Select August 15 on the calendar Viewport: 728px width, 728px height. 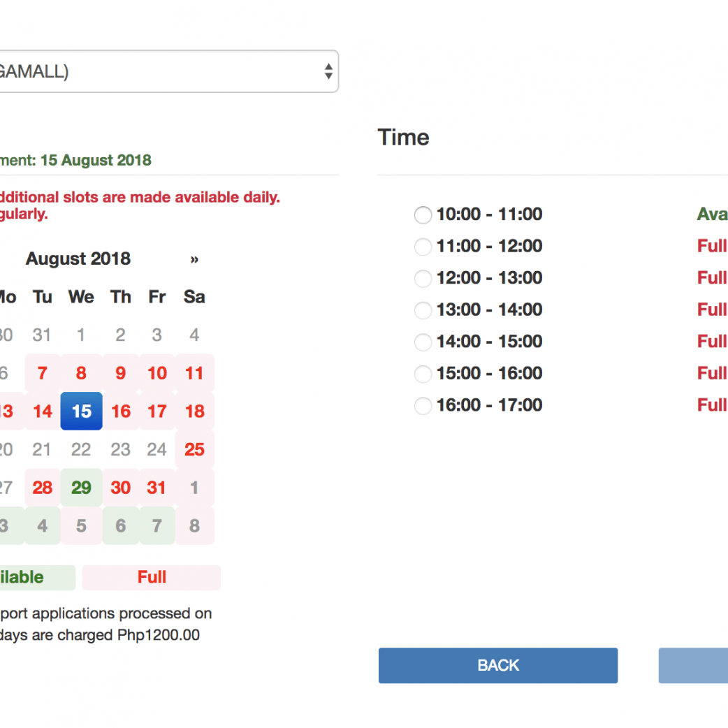81,412
